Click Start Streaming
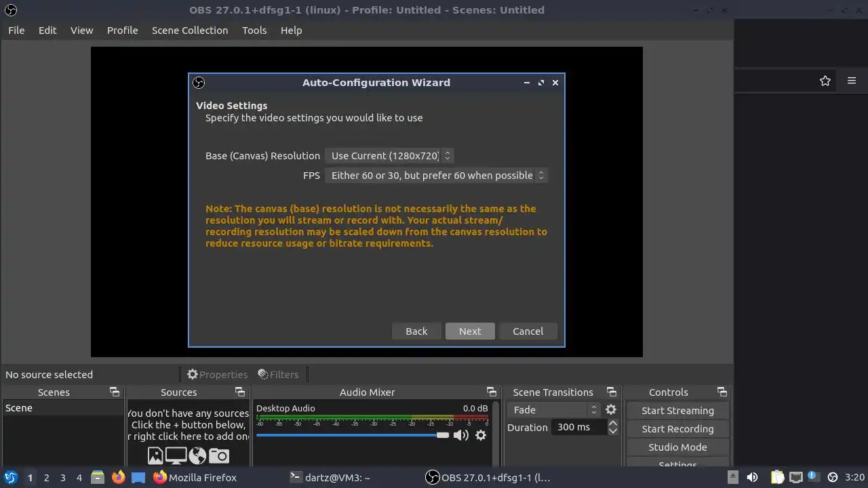This screenshot has width=868, height=488. [678, 411]
